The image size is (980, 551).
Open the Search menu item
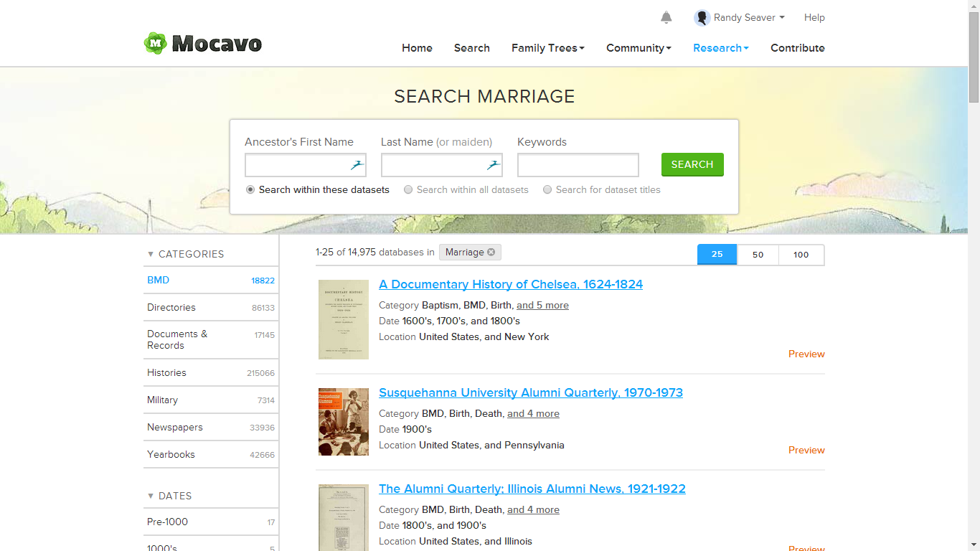click(472, 48)
